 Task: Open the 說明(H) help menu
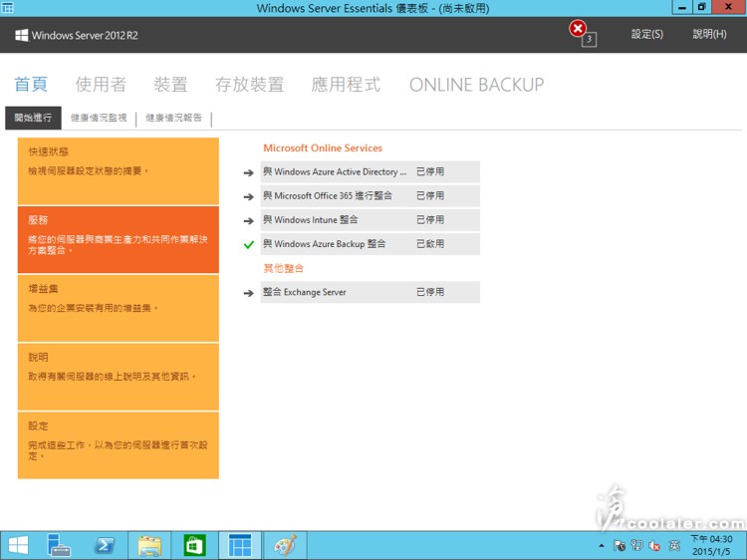tap(709, 34)
